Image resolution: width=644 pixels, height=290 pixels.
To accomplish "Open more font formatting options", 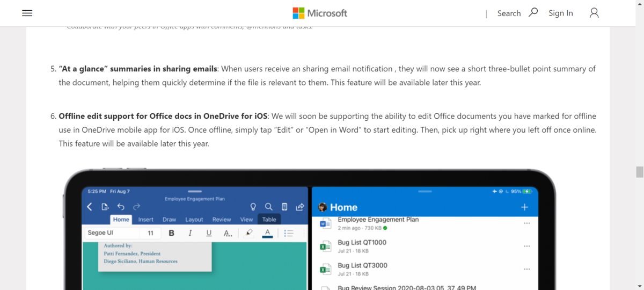I will coord(228,233).
